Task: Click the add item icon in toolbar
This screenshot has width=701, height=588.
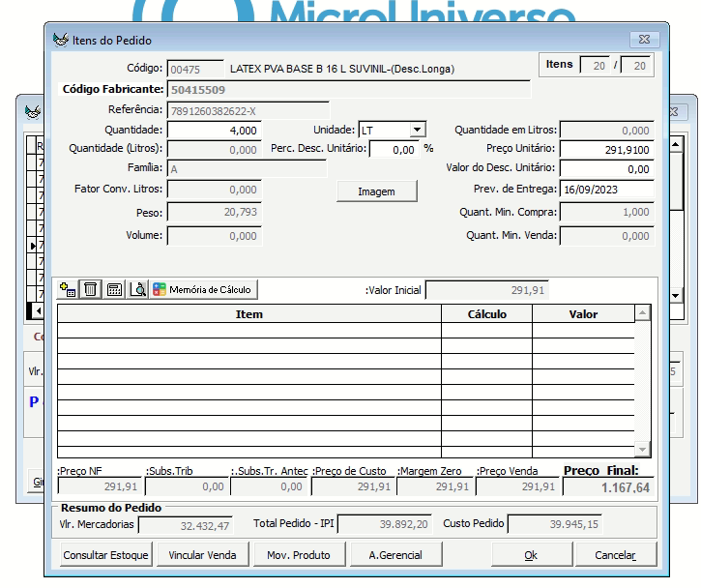Action: (68, 290)
